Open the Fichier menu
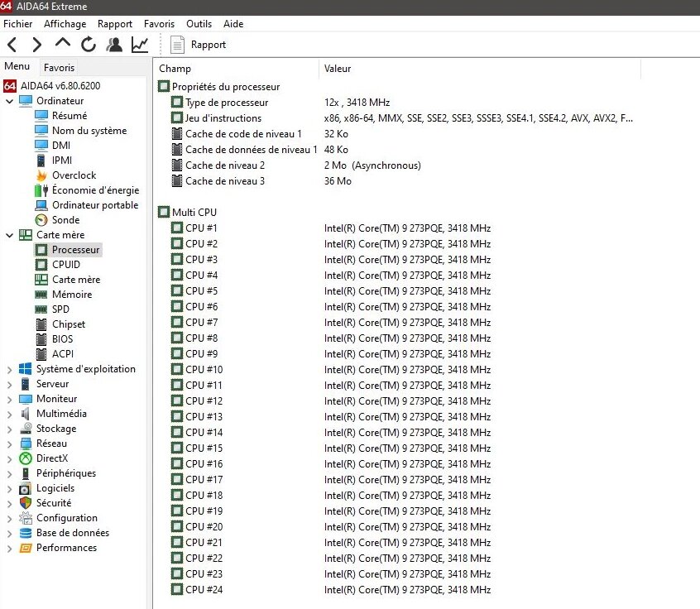 (x=18, y=24)
